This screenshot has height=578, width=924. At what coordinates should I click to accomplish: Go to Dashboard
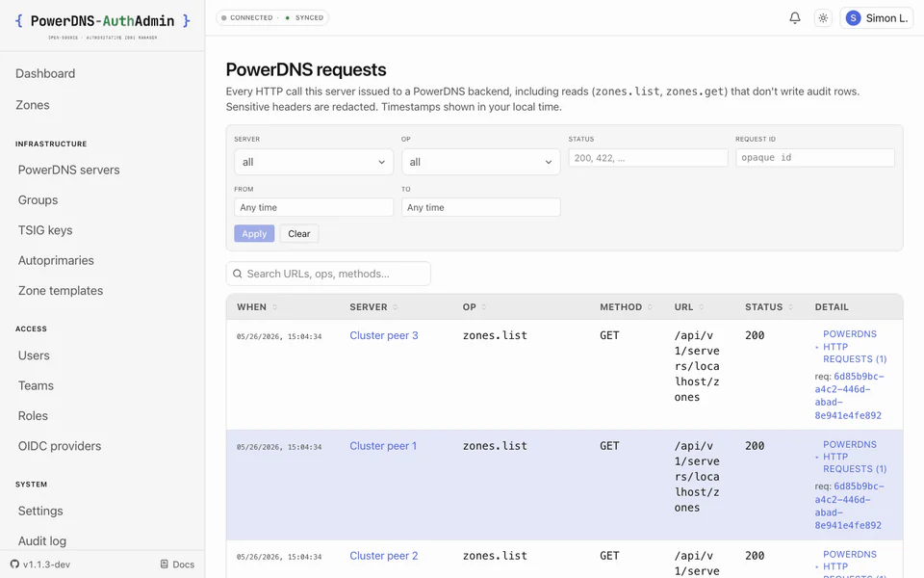pyautogui.click(x=45, y=74)
